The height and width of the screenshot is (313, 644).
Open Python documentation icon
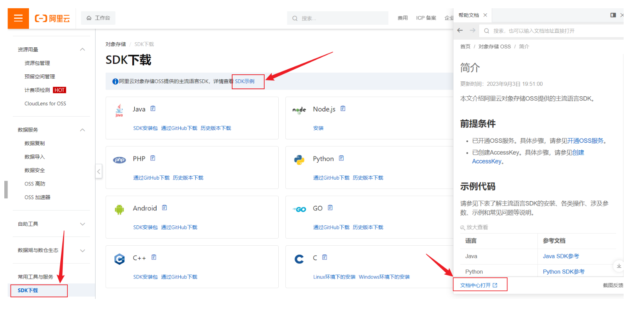341,158
